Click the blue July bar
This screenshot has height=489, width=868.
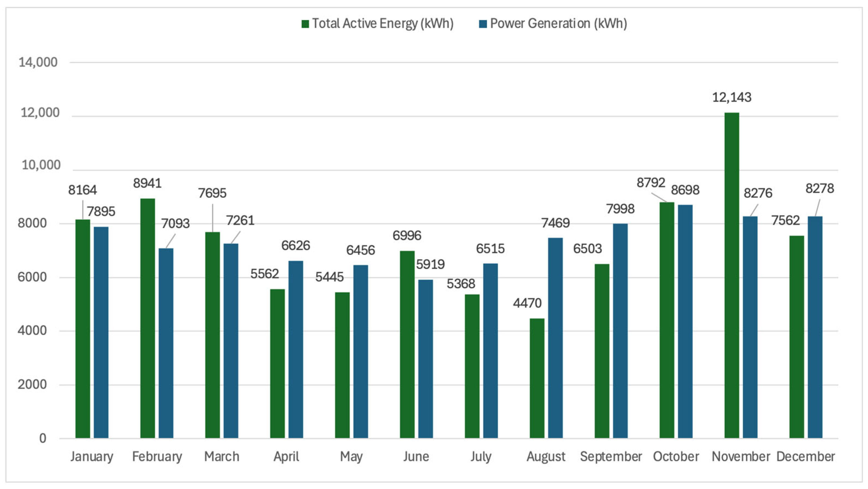491,351
